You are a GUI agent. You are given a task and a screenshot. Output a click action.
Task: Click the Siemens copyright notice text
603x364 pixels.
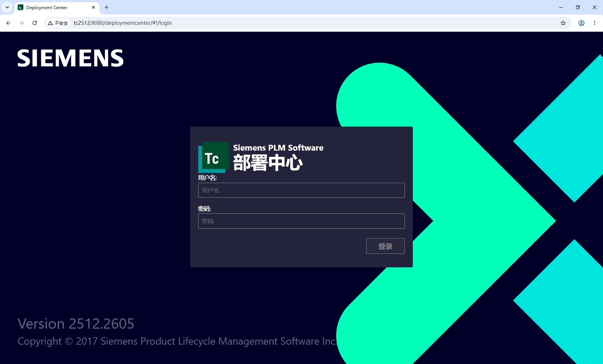click(177, 341)
